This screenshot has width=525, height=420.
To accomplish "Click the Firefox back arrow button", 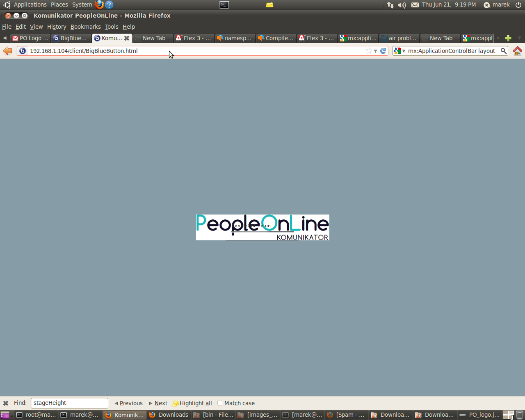I will tap(7, 51).
